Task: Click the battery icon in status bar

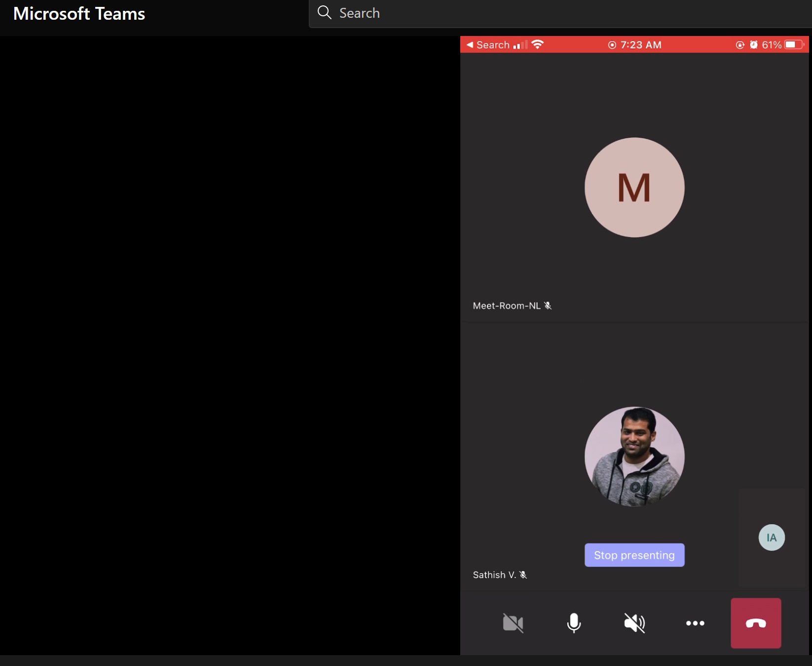Action: (794, 45)
